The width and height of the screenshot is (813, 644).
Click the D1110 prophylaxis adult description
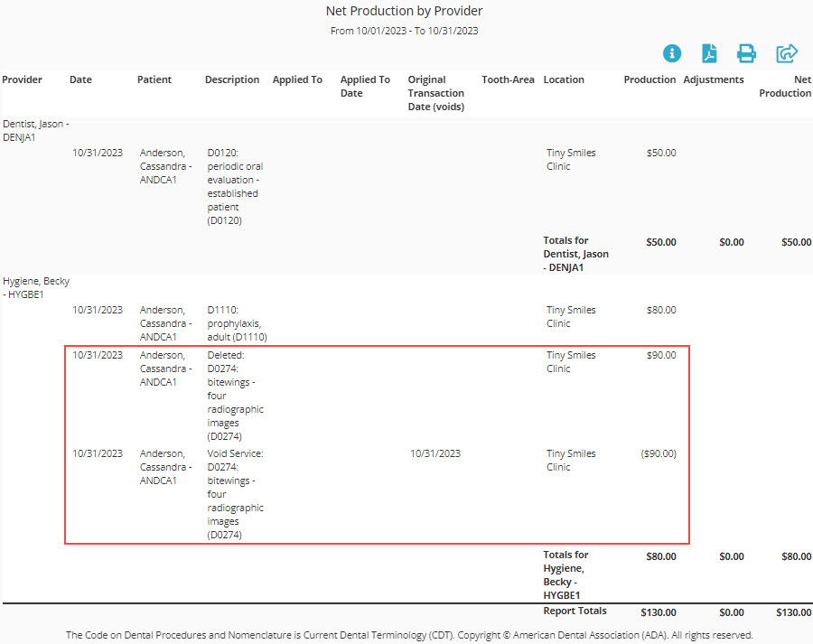click(237, 323)
